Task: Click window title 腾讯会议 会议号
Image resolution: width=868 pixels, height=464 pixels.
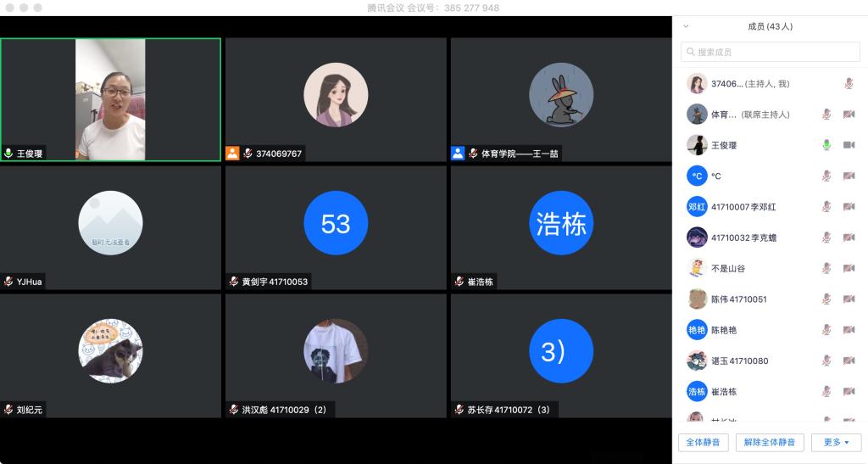Action: 433,8
